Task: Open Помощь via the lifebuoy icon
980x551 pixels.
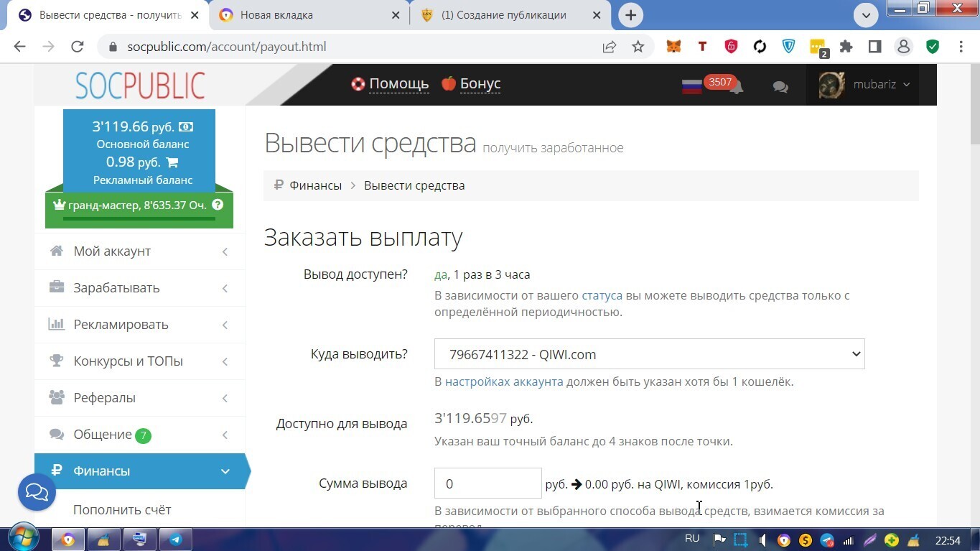Action: click(x=358, y=83)
